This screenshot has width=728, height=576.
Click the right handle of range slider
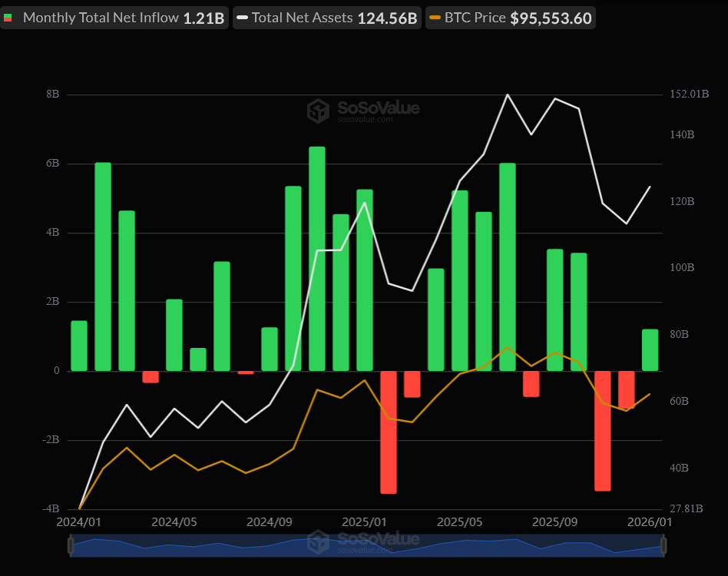tap(663, 546)
